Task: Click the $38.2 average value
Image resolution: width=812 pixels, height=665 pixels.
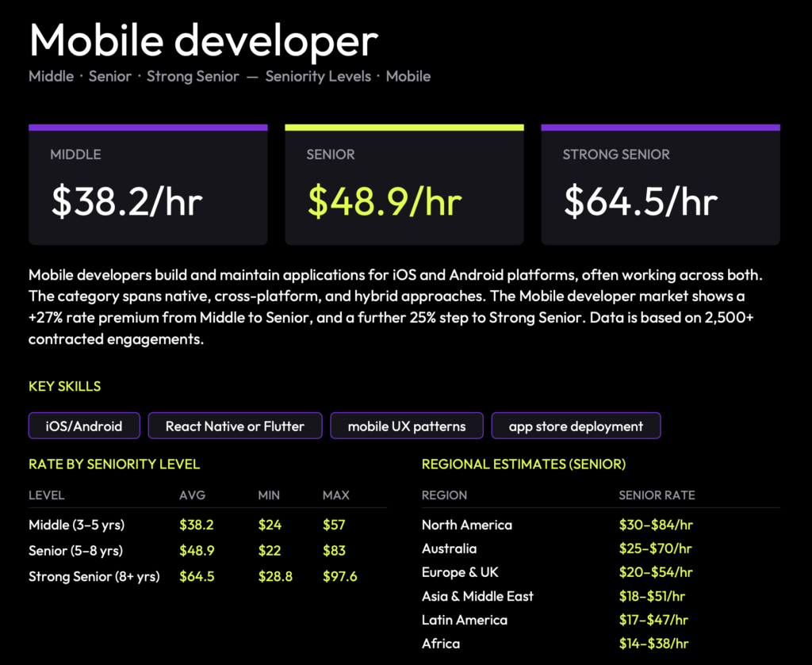Action: point(197,525)
